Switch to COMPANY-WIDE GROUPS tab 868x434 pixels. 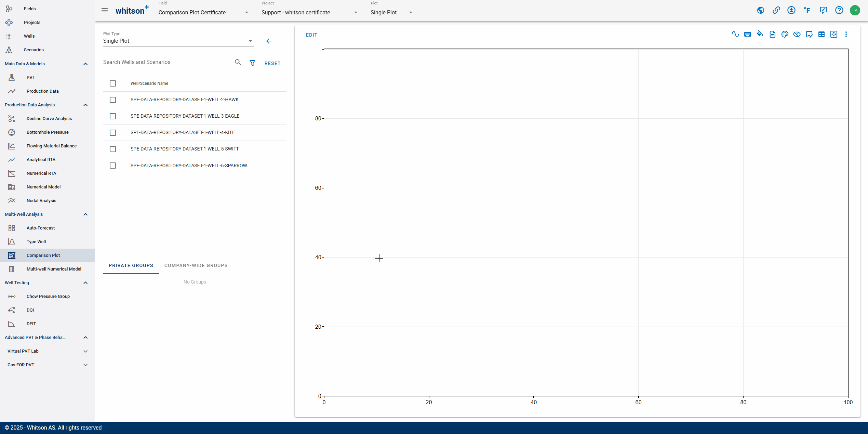tap(196, 265)
